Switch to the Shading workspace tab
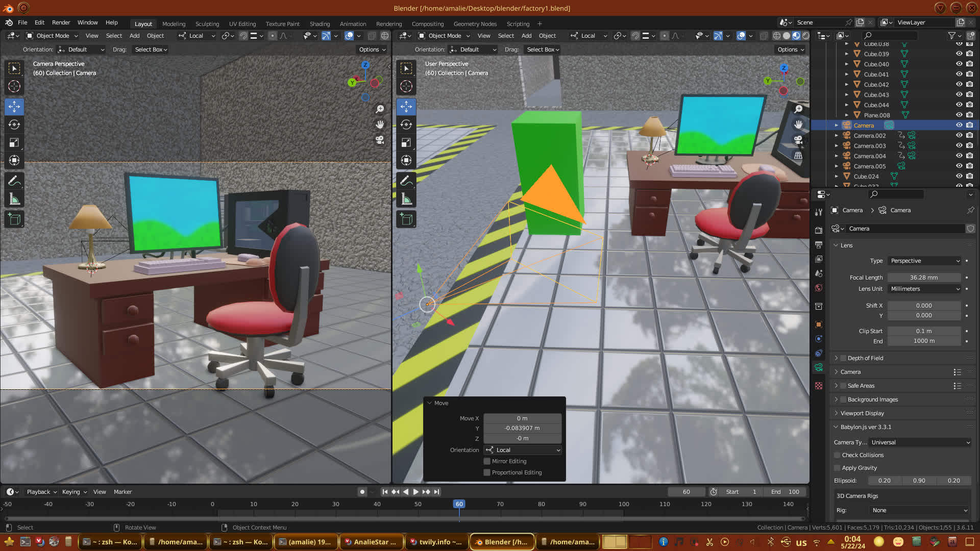Viewport: 980px width, 551px height. click(x=320, y=24)
